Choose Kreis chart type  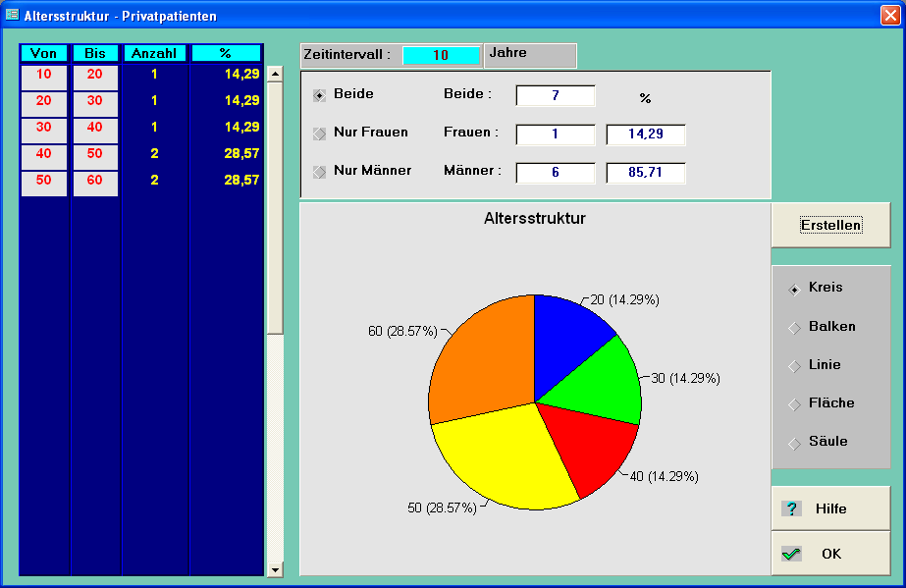click(794, 289)
